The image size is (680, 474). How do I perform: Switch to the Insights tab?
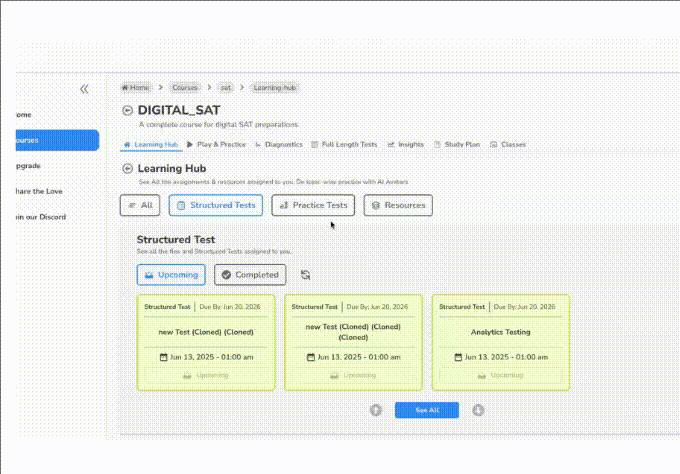[x=405, y=144]
